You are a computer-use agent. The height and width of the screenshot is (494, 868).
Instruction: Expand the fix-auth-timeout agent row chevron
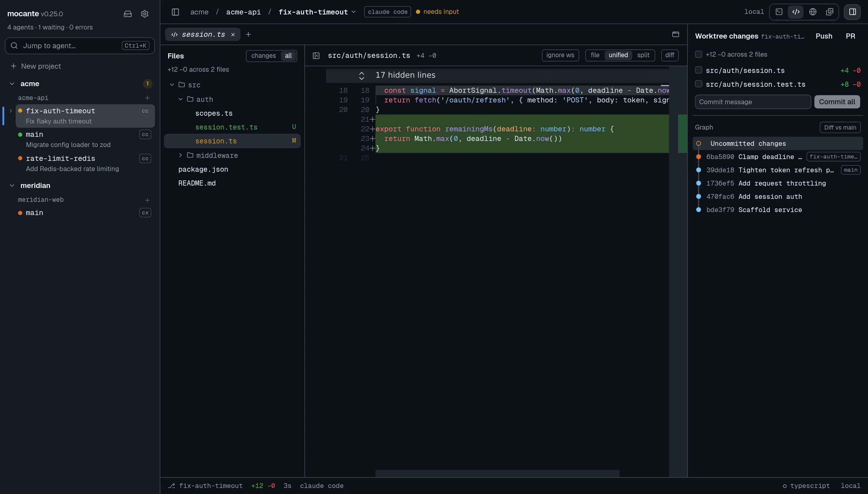coord(11,111)
